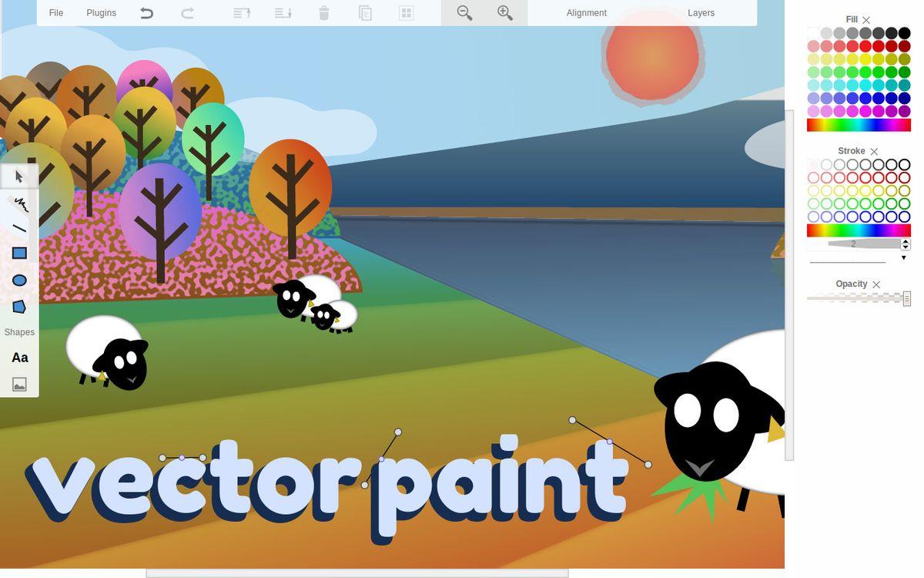Select the insert image tool
This screenshot has height=578, width=924.
[19, 385]
